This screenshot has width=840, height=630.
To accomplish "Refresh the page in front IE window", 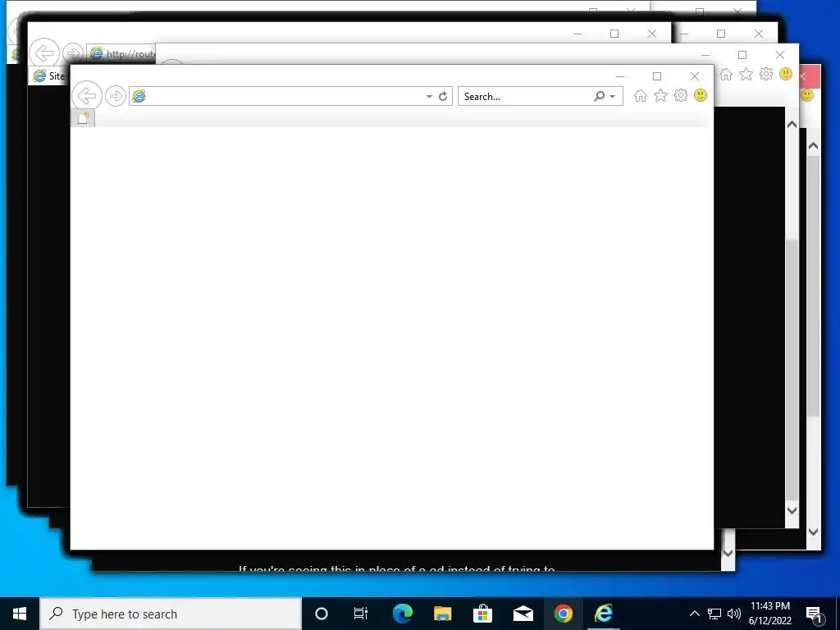I will click(443, 97).
